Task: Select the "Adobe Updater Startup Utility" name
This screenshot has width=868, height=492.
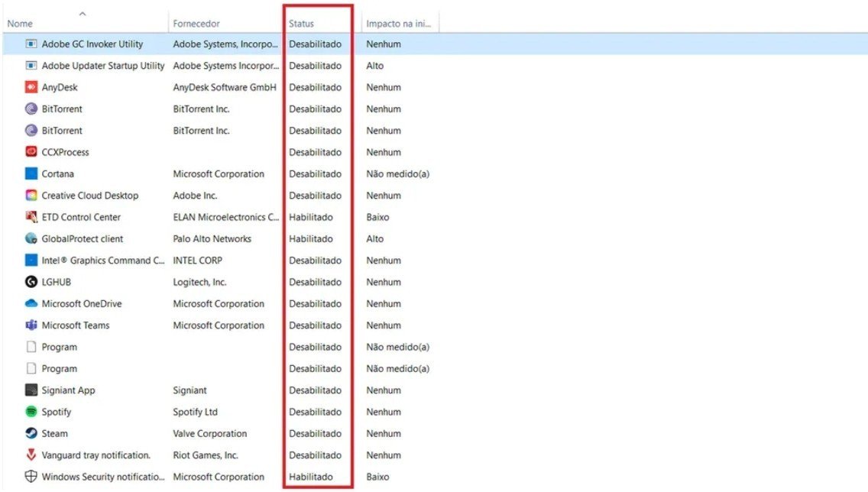Action: tap(103, 65)
